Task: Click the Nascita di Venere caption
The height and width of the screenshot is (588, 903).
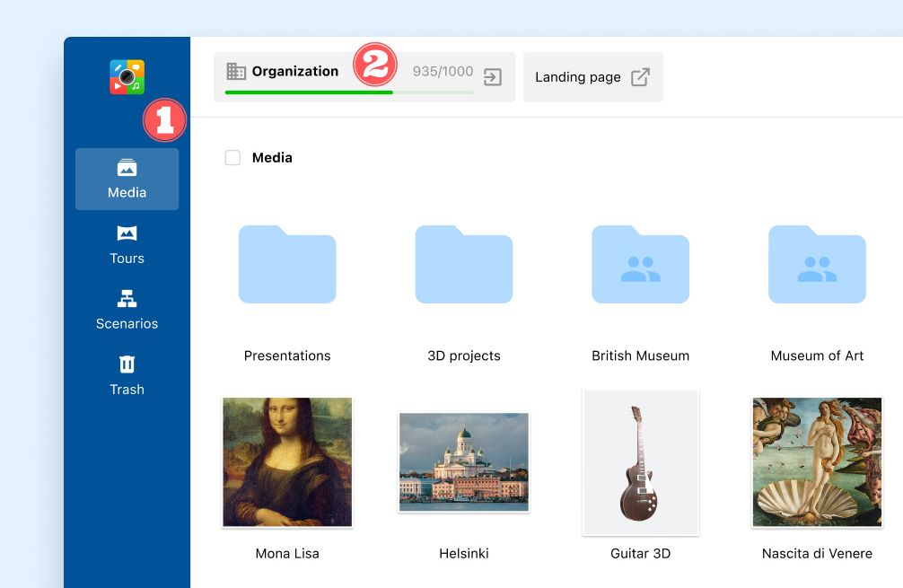Action: pyautogui.click(x=817, y=554)
